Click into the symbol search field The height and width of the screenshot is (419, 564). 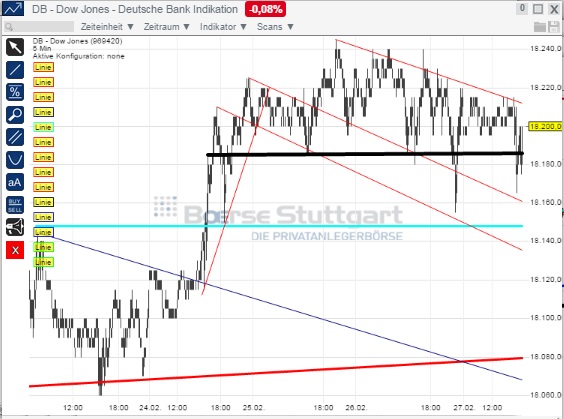[x=39, y=27]
